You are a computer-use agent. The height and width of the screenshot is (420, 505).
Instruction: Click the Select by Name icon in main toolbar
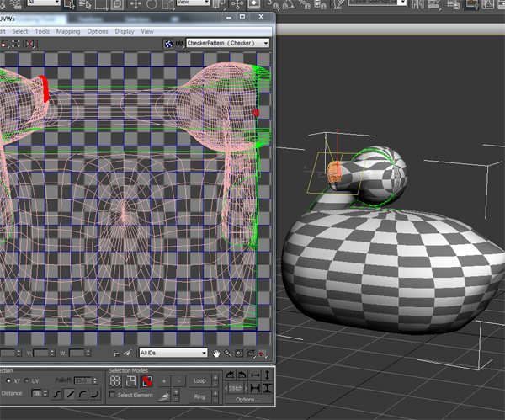point(85,4)
